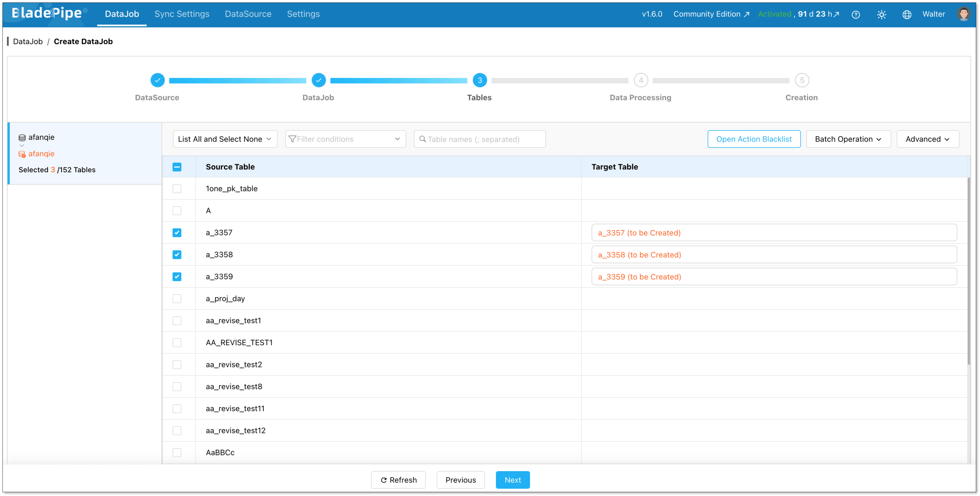Viewport: 980px width, 496px height.
Task: Uncheck the a_3357 table checkbox
Action: point(177,233)
